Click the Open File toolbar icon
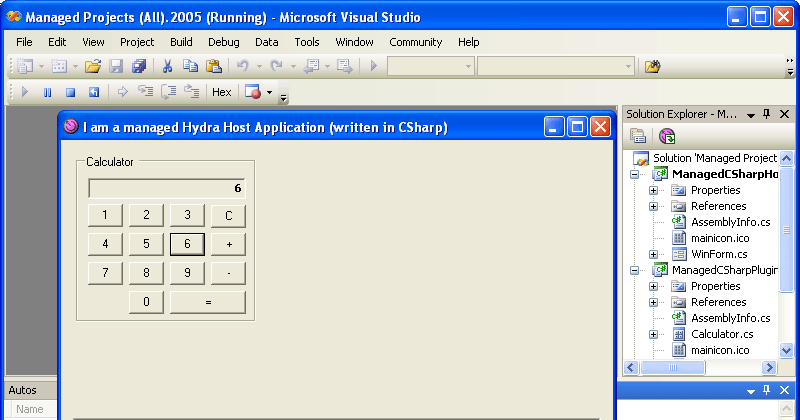The width and height of the screenshot is (800, 420). coord(93,66)
